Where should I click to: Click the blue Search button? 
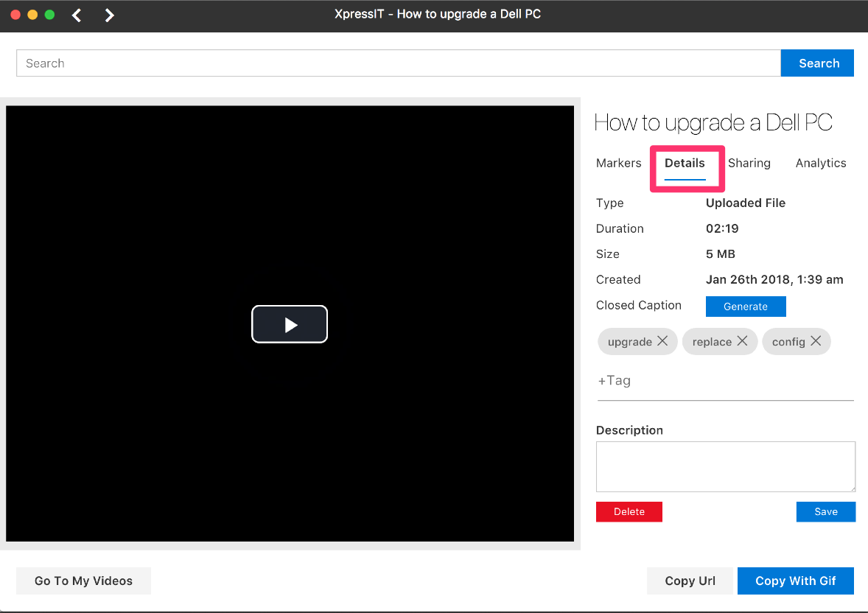[818, 63]
